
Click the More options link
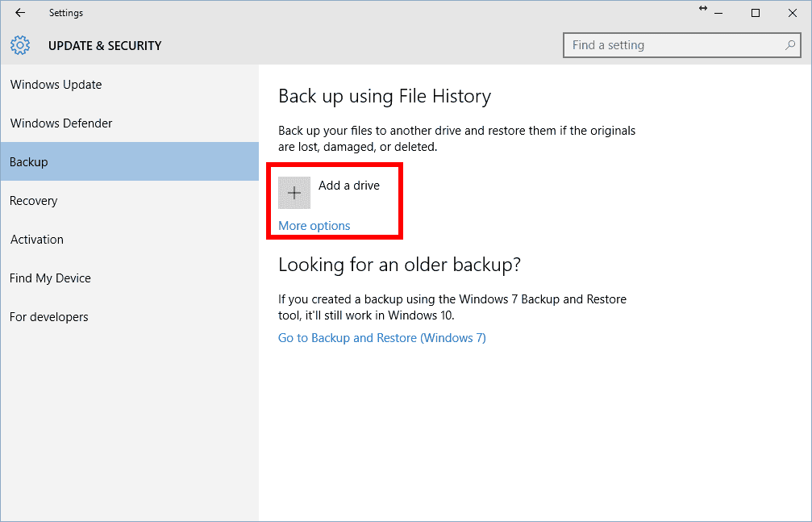click(x=314, y=226)
